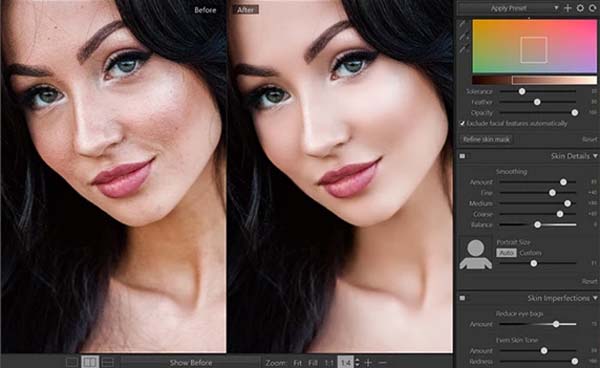Adjust Even Skin Tone Amount slider
Viewport: 600px width, 368px height.
pyautogui.click(x=544, y=350)
